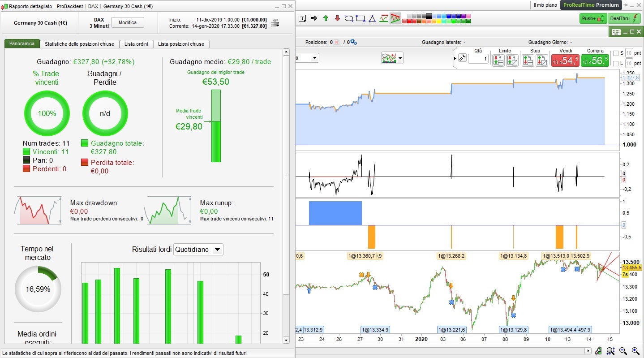The image size is (644, 358).
Task: Open the print report icon
Action: pos(275,23)
